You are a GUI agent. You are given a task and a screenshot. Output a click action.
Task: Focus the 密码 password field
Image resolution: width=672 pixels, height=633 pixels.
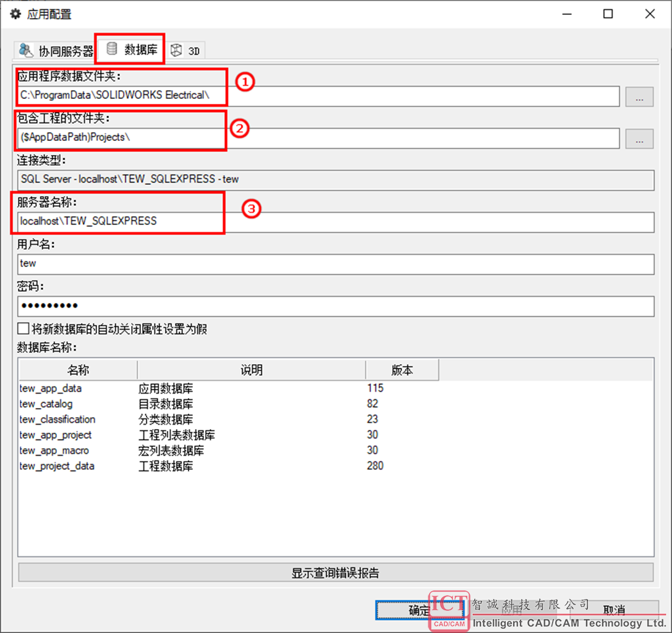pyautogui.click(x=336, y=306)
